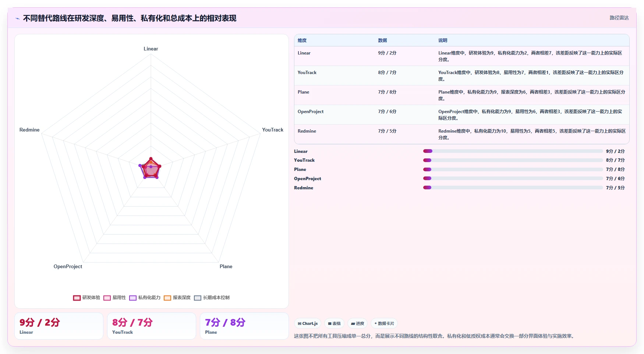Click the 表格 tag chip

[334, 323]
